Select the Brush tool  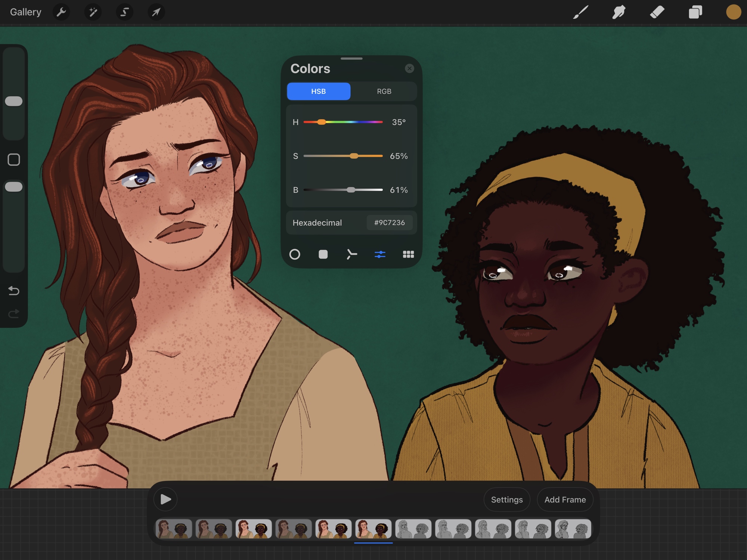tap(581, 12)
